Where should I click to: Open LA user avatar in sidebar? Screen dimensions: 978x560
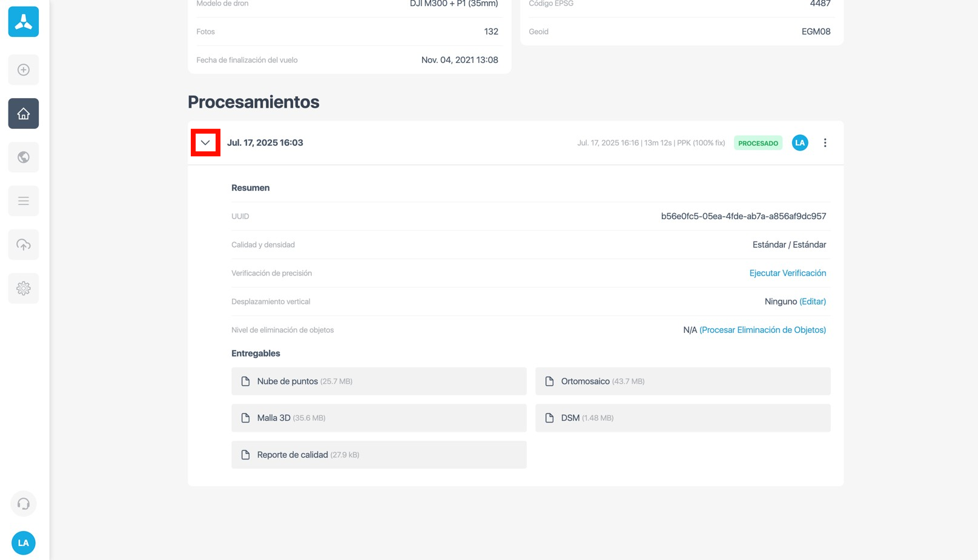tap(23, 543)
